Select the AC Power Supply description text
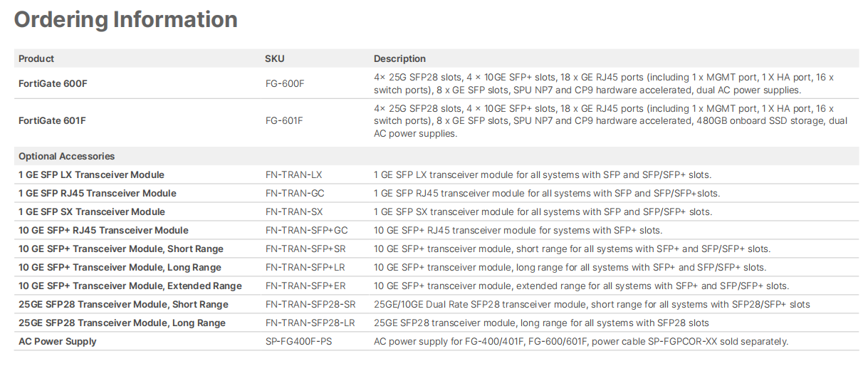 tap(581, 341)
